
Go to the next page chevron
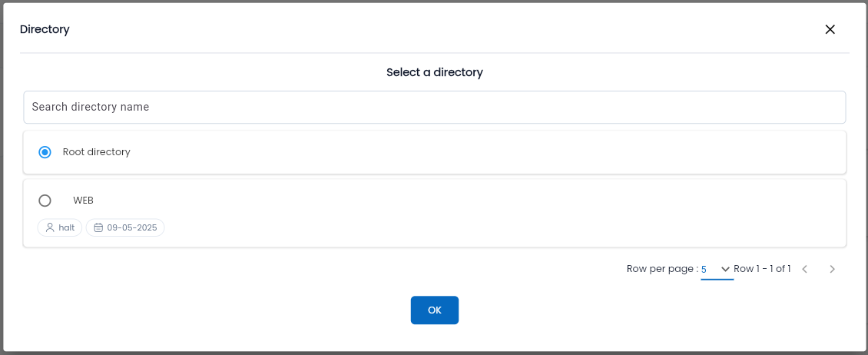point(832,269)
